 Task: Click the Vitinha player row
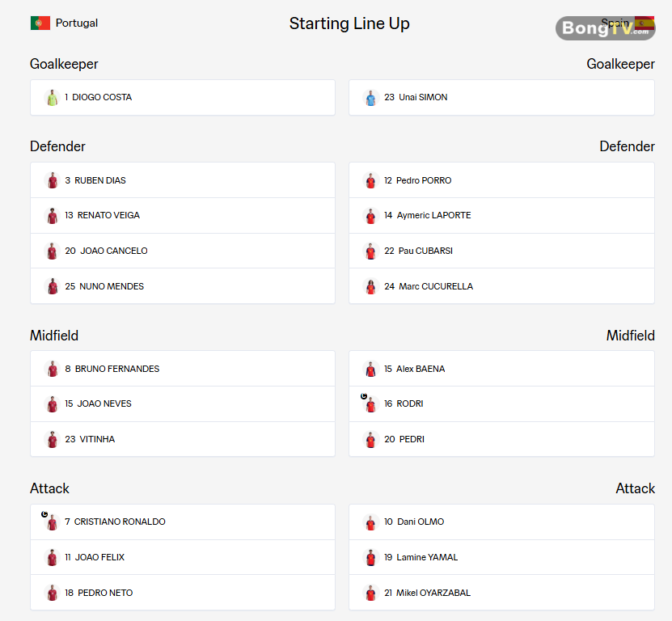(x=183, y=439)
